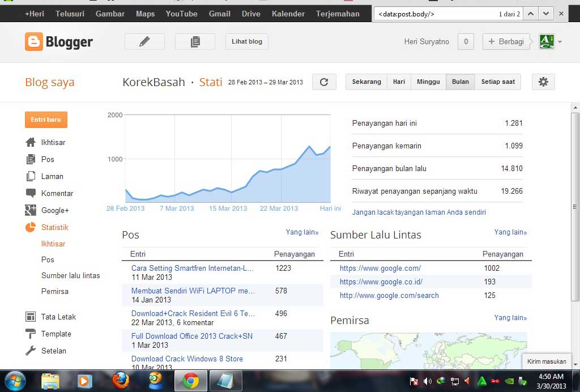580x392 pixels.
Task: Select Pemirsa in Statistik submenu
Action: tap(55, 291)
